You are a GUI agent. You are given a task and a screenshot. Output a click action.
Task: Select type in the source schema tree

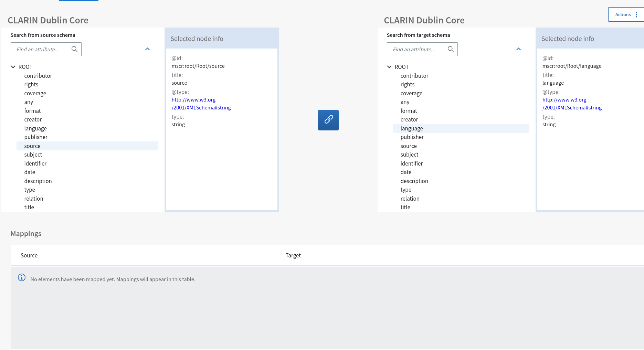(x=30, y=190)
